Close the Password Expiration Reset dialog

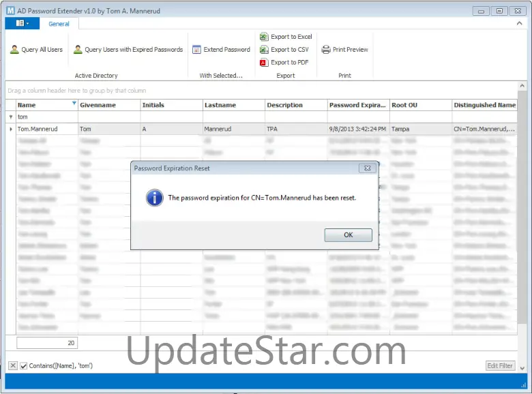pyautogui.click(x=368, y=168)
